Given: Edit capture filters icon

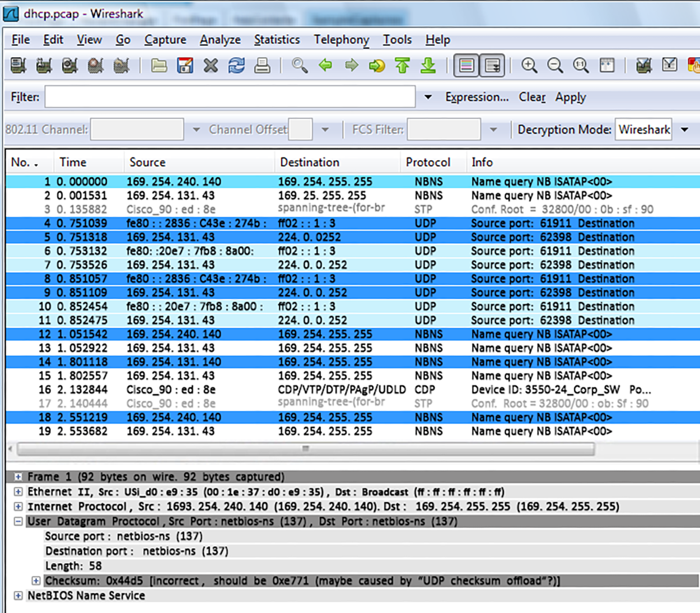Looking at the screenshot, I should [644, 66].
